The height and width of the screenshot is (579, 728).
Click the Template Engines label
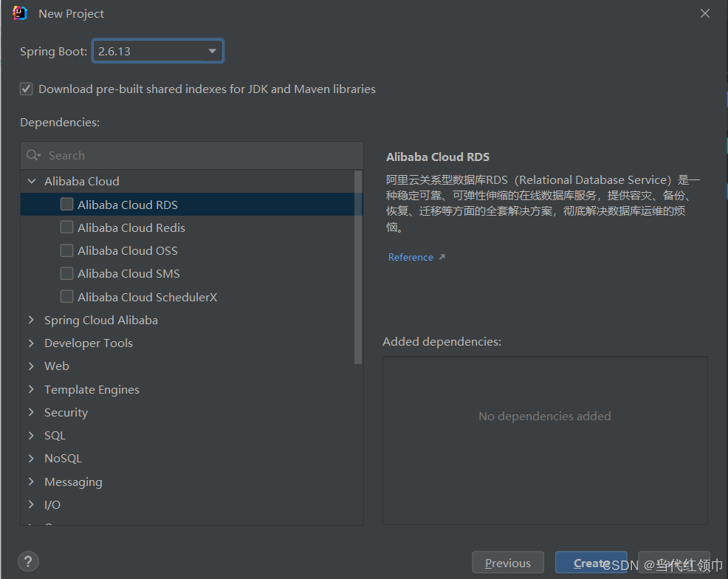coord(92,389)
